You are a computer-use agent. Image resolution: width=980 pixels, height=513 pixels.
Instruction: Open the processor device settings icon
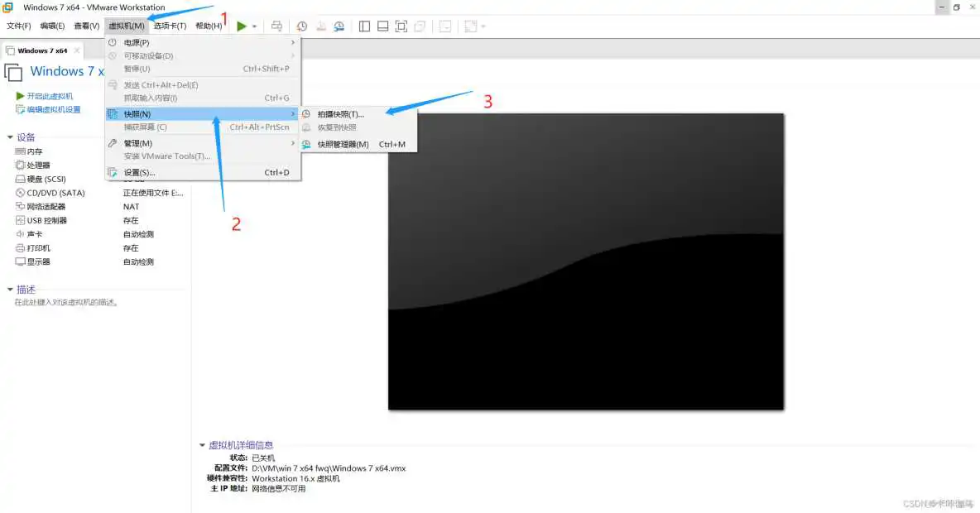tap(20, 165)
